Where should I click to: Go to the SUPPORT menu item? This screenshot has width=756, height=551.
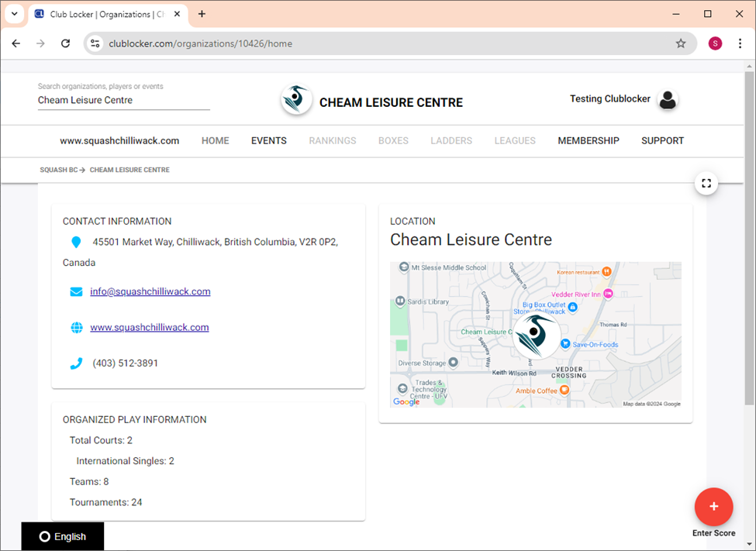coord(662,141)
